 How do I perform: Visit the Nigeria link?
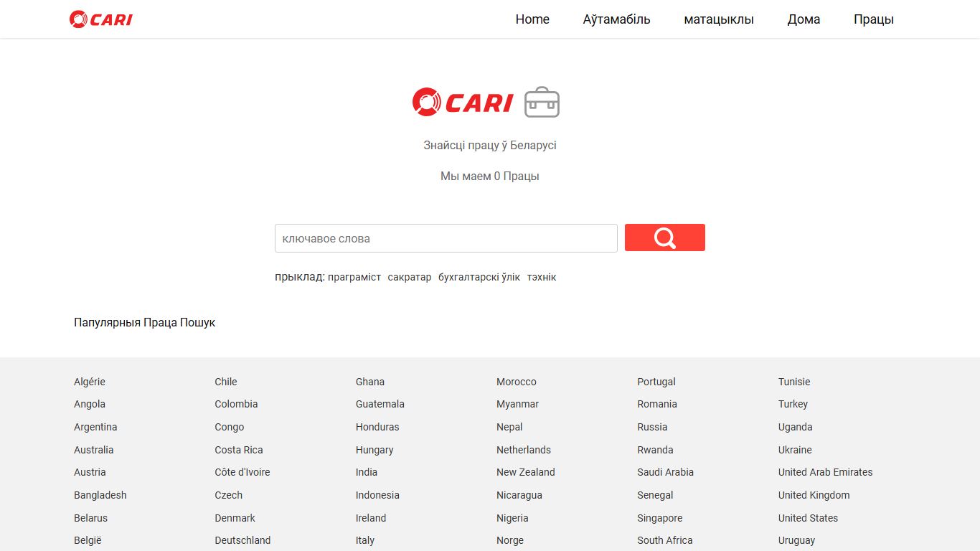click(x=512, y=518)
